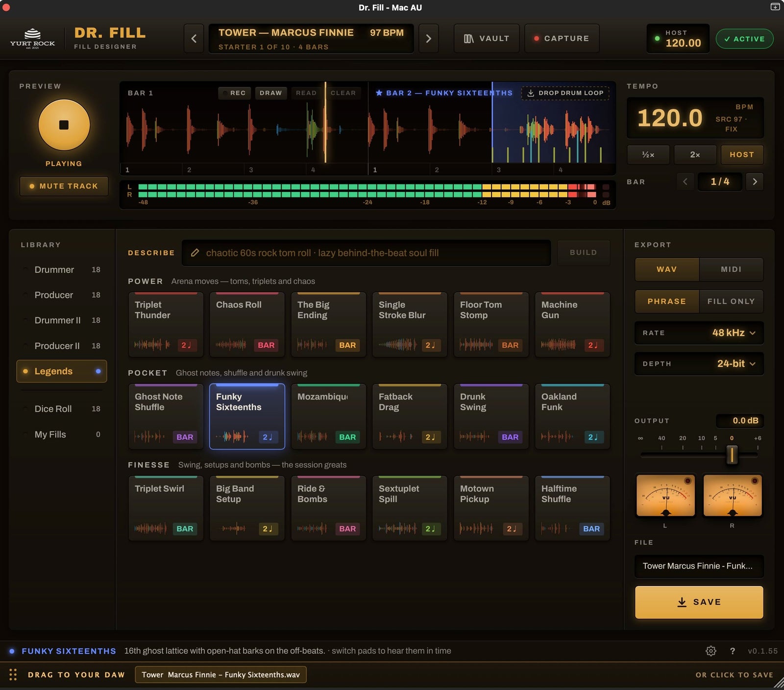
Task: Toggle the Active status pill
Action: point(744,39)
